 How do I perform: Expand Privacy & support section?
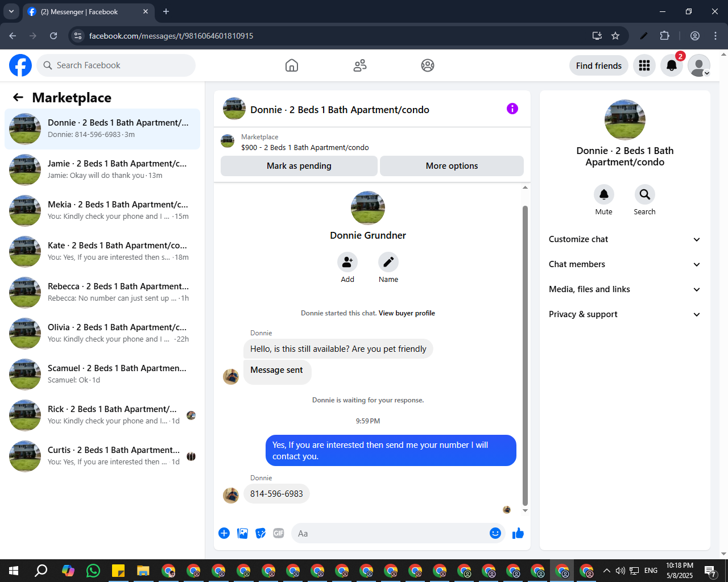[624, 314]
